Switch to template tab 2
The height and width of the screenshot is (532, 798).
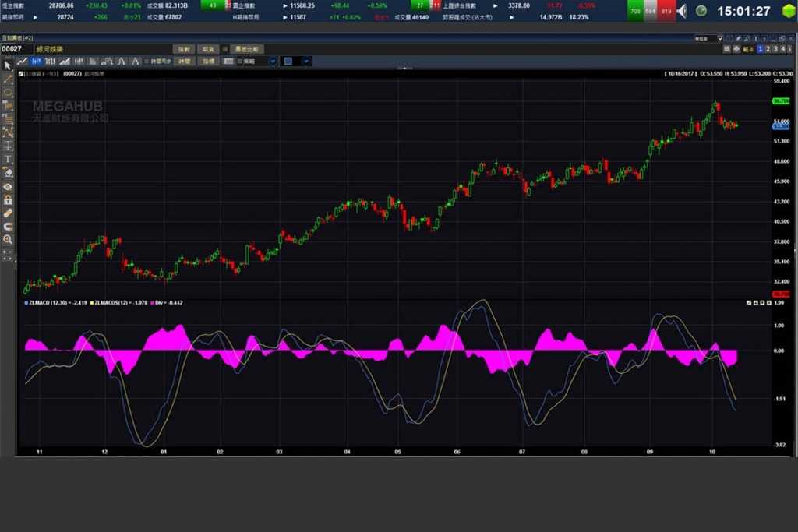tap(768, 49)
